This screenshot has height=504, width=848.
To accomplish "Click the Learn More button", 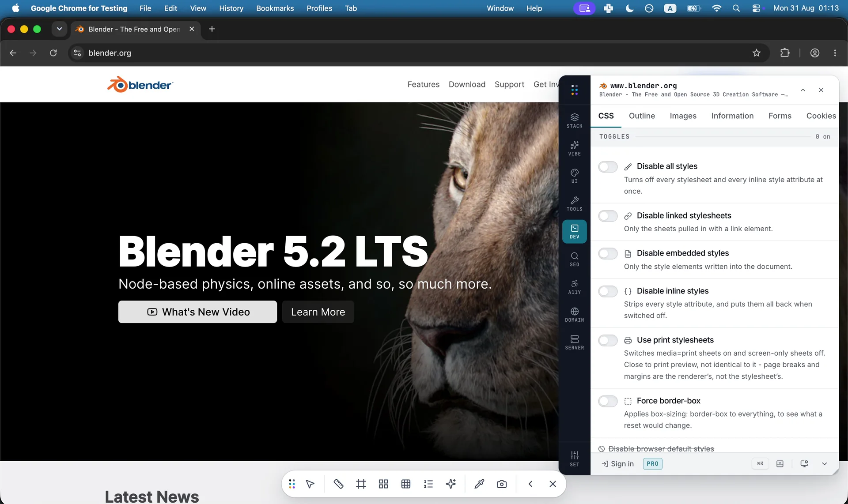I will [318, 312].
